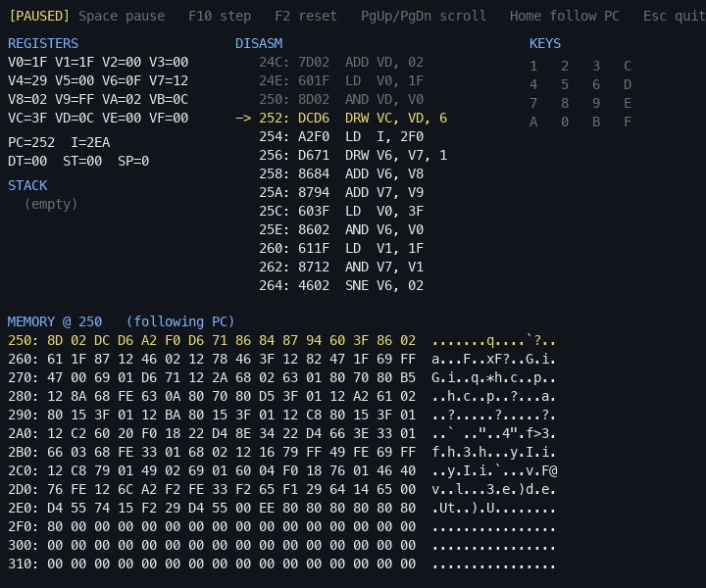
Task: Click register value V9=FF
Action: [75, 99]
